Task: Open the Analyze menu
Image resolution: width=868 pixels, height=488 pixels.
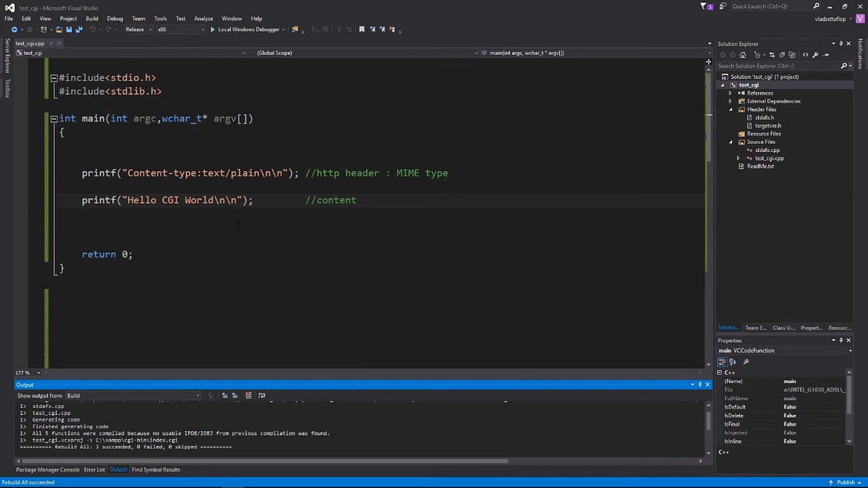Action: pos(204,18)
